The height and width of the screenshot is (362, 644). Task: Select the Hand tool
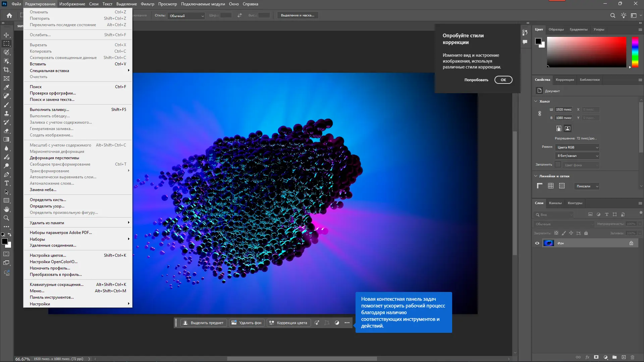[6, 209]
